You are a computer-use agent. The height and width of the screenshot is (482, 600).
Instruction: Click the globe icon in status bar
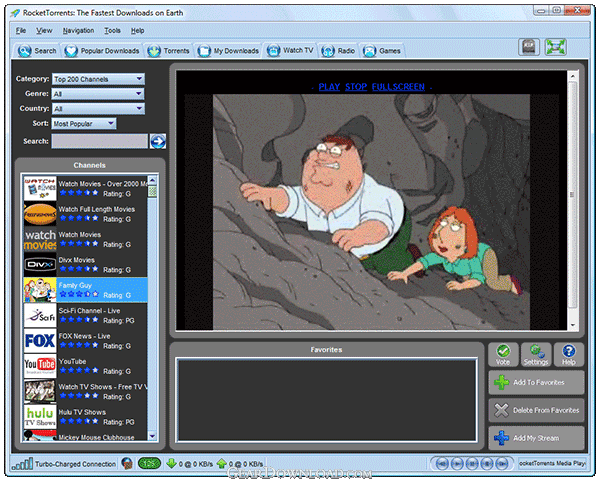coord(127,464)
